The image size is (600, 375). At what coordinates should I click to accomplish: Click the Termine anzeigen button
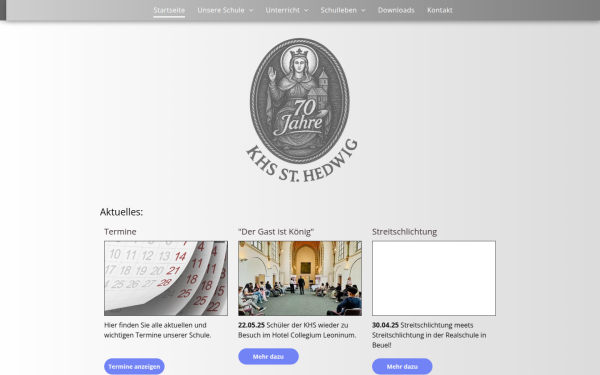tap(134, 366)
